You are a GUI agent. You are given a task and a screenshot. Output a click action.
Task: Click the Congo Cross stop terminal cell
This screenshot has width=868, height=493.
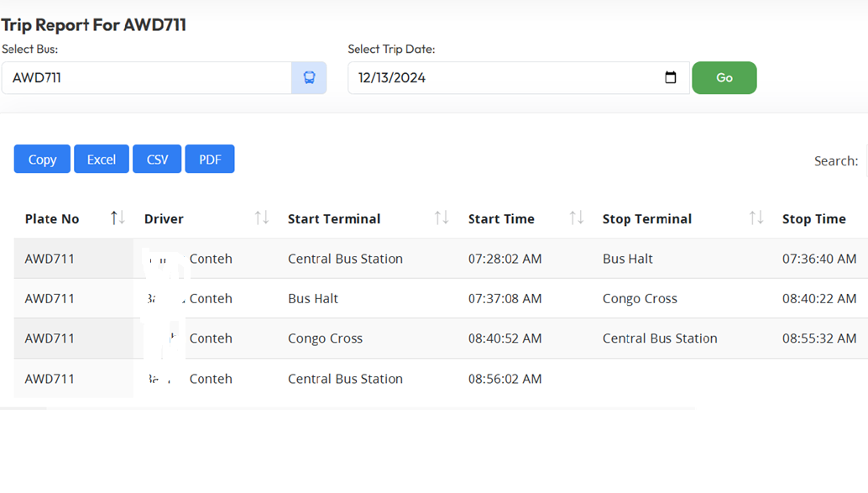(640, 299)
